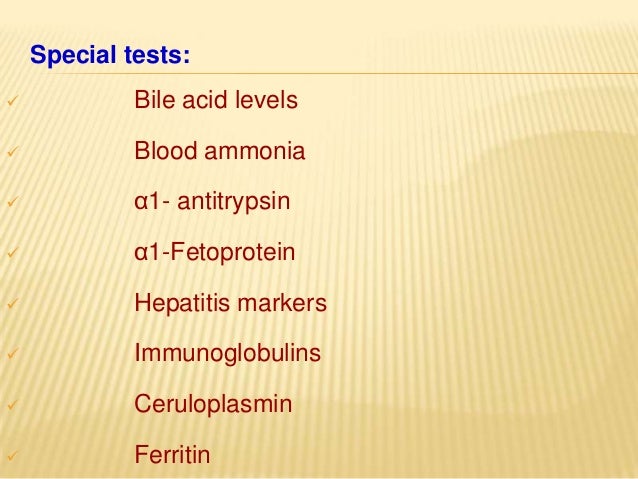Click the checkmark beside Ceruloplasmin
Viewport: 638px width, 479px height.
(13, 404)
